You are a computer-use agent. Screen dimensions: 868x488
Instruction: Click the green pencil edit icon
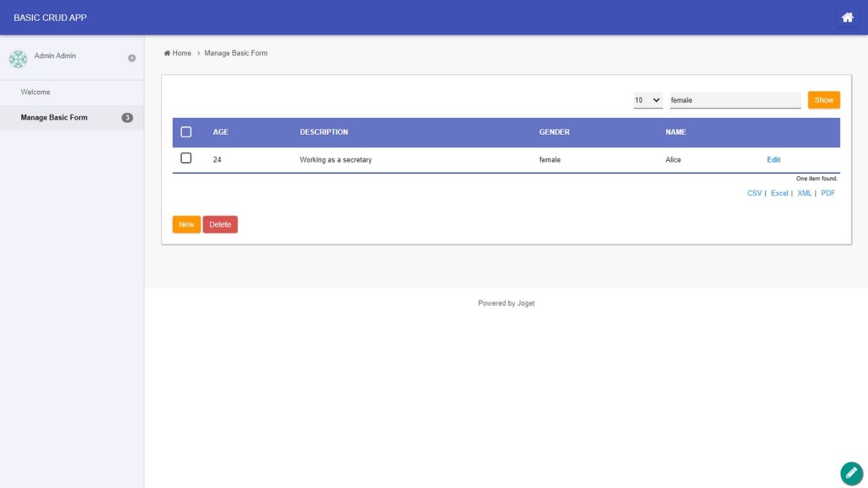(851, 473)
